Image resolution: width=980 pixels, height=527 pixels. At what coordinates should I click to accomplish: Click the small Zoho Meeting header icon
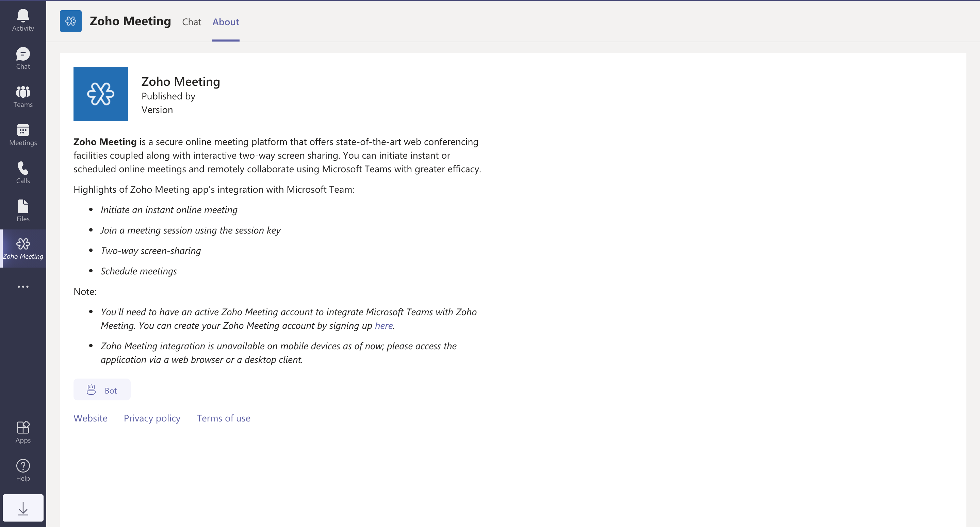click(70, 21)
